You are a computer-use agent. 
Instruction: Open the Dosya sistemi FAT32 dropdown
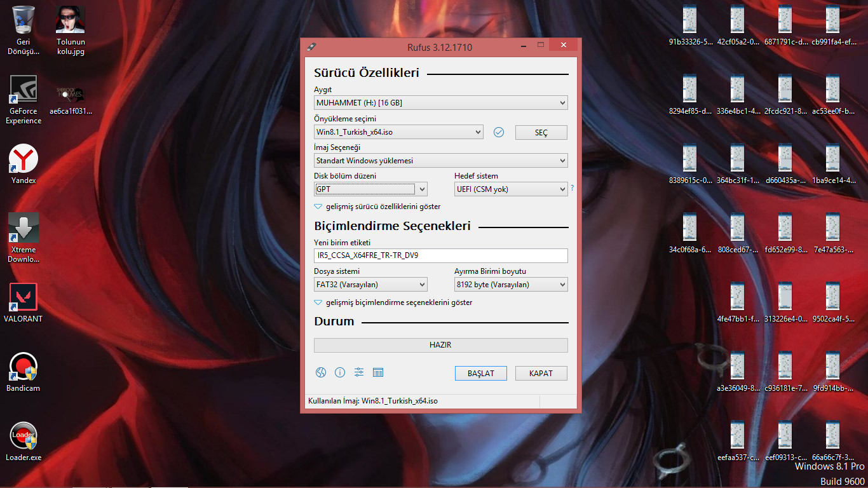coord(370,285)
